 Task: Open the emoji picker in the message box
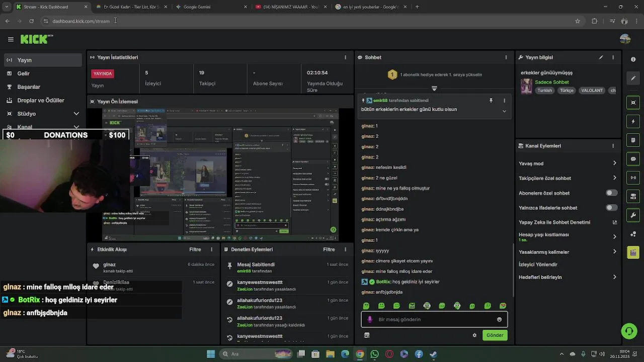pyautogui.click(x=499, y=319)
